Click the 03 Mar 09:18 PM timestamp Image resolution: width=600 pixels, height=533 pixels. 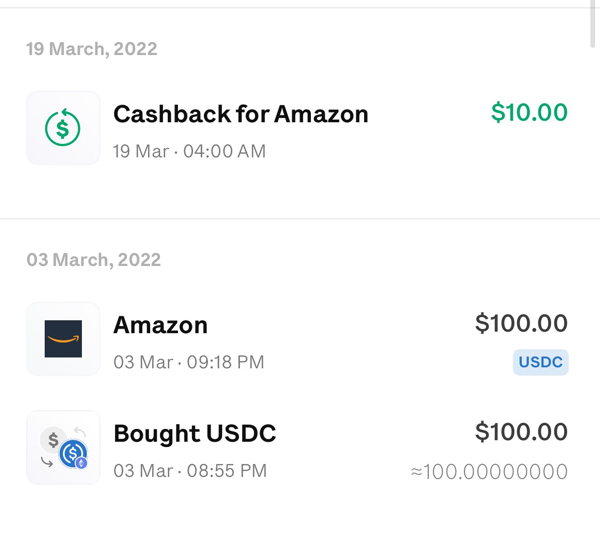(189, 362)
